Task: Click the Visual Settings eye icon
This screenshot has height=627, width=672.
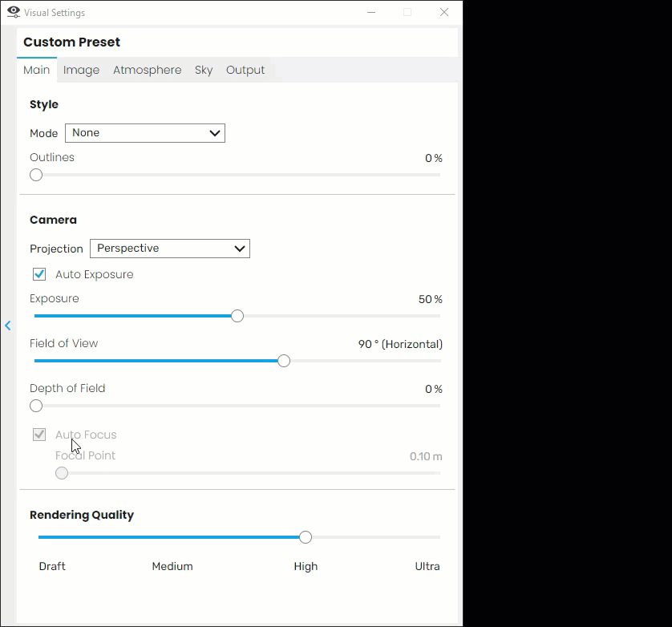Action: point(14,13)
